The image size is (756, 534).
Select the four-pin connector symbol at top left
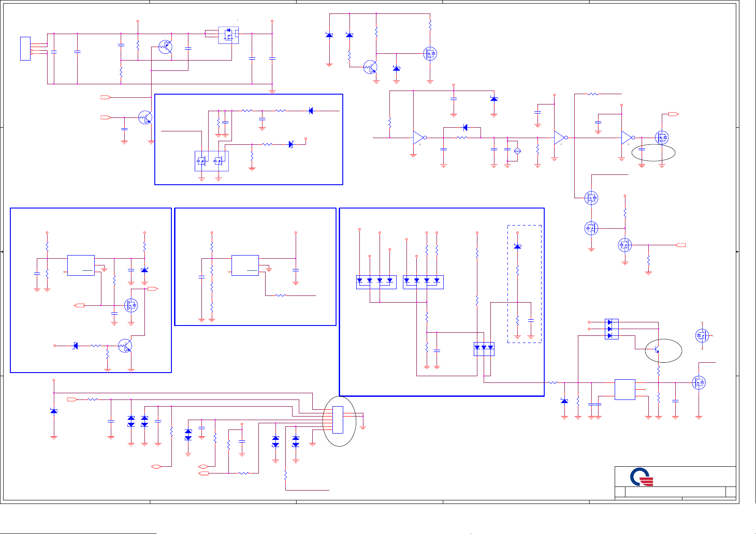[x=26, y=48]
